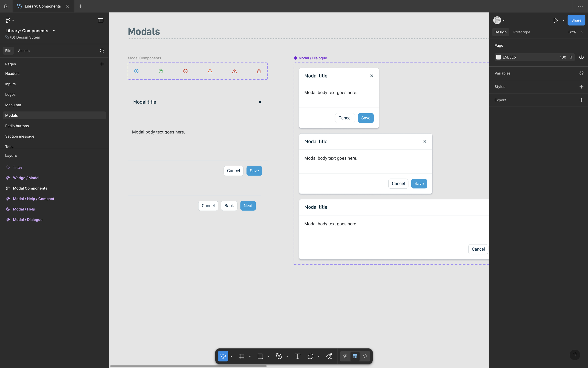588x368 pixels.
Task: Open Variables settings icon
Action: (x=581, y=73)
